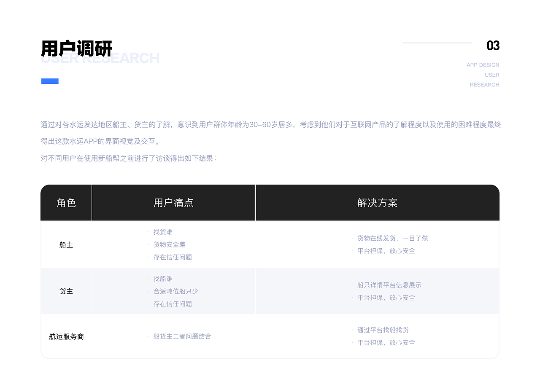
Task: Click the USER RESEARCH watermark text
Action: 100,58
